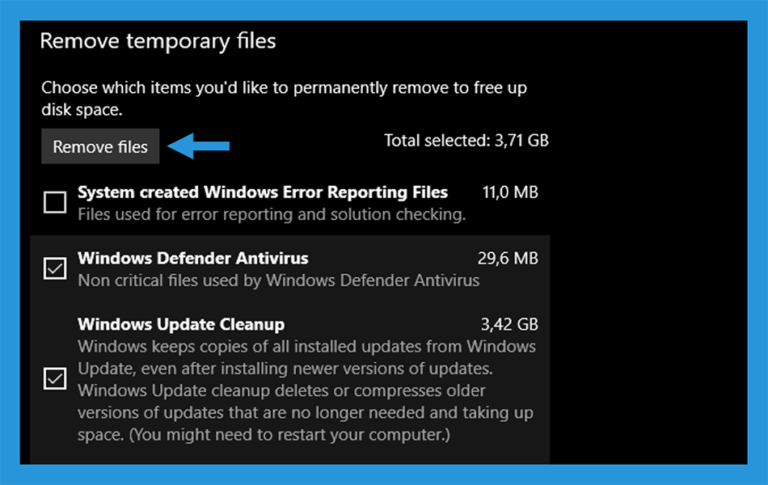Click the 'You might need to restart' note
Image resolution: width=768 pixels, height=485 pixels.
tap(289, 435)
